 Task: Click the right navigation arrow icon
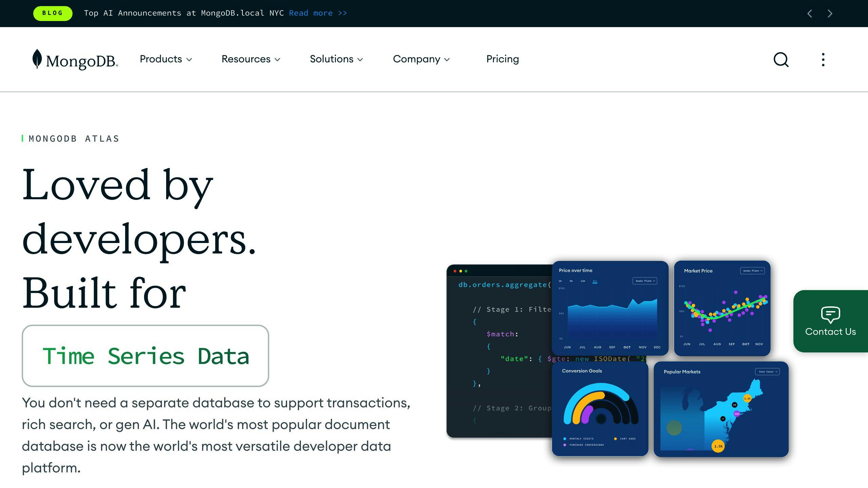(x=830, y=13)
